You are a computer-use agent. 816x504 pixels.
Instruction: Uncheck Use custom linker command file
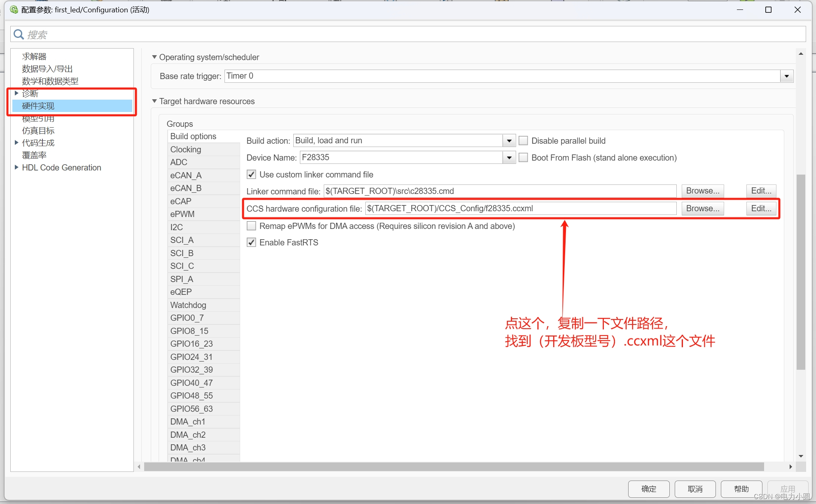pos(251,174)
